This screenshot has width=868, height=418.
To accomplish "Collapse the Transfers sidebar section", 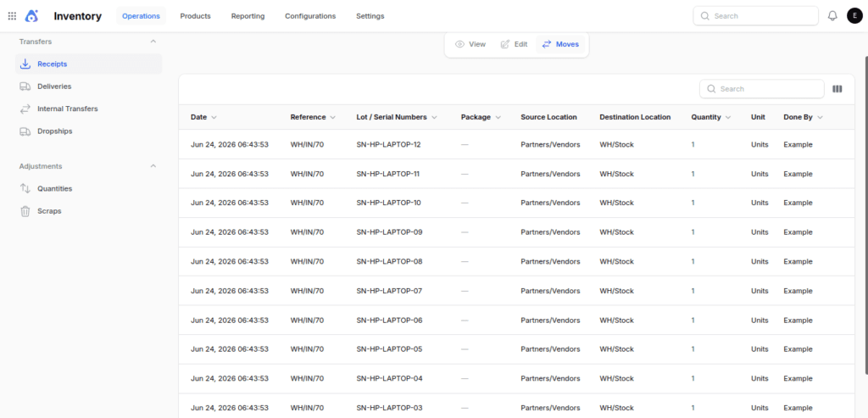I will (x=153, y=42).
